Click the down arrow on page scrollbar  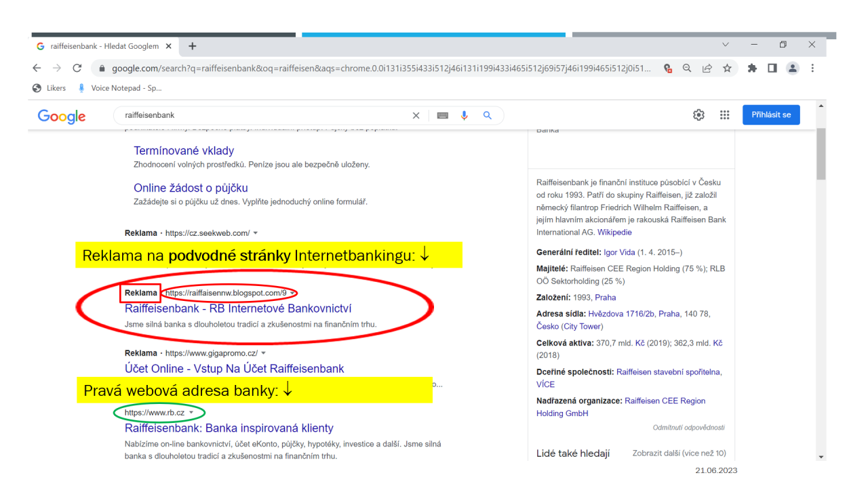click(822, 456)
